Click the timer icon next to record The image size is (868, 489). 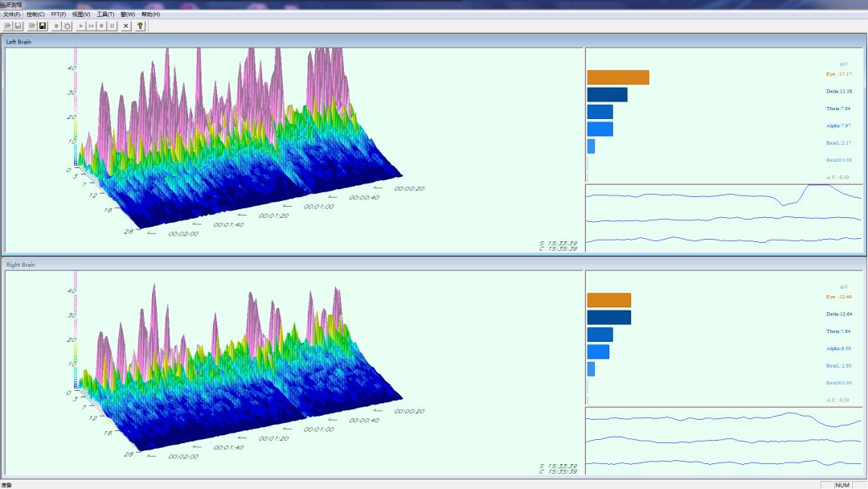point(67,26)
